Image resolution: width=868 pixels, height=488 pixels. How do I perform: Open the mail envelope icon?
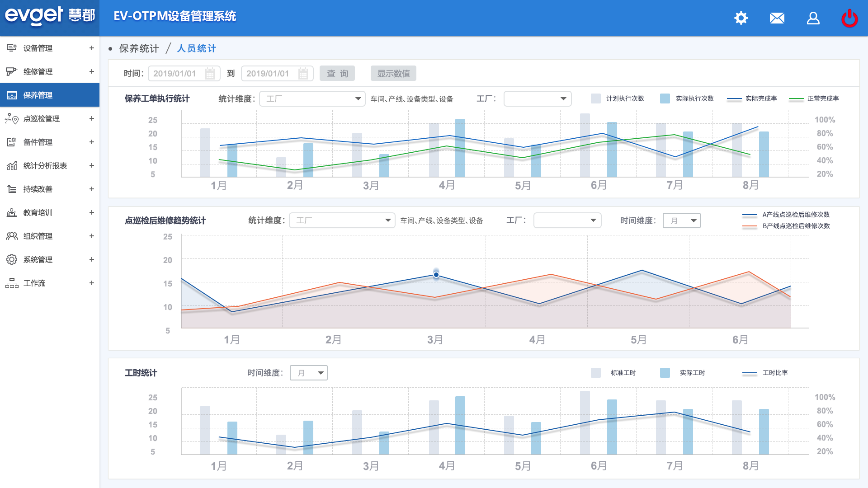click(x=777, y=18)
